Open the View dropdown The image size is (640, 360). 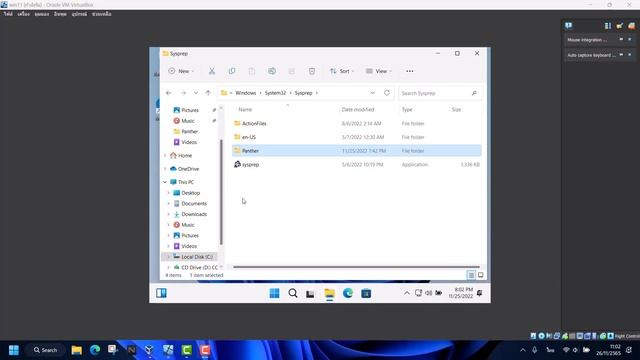tap(378, 71)
